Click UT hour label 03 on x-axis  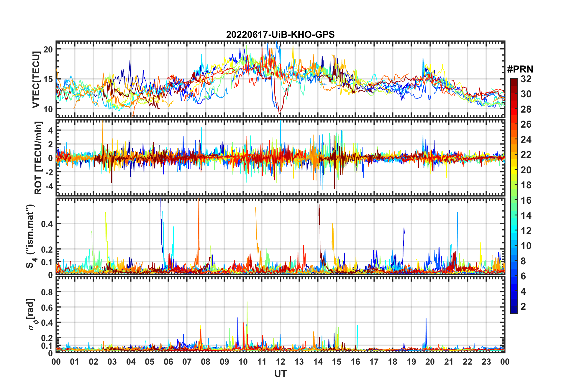112,362
